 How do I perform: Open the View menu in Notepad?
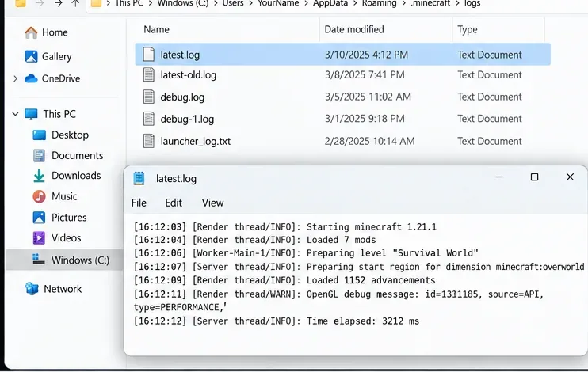click(212, 203)
